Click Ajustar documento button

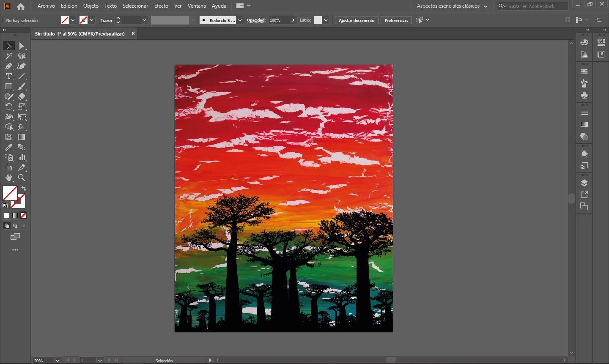[357, 20]
